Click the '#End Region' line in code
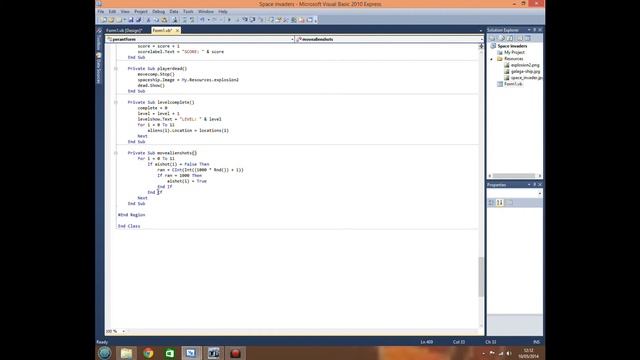This screenshot has width=640, height=360. coord(131,215)
